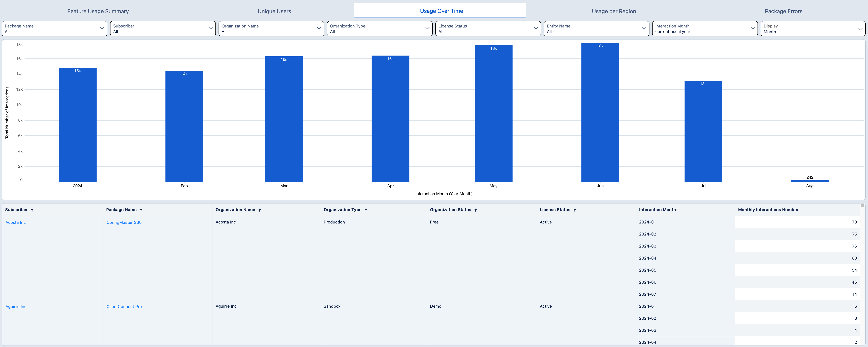Image resolution: width=868 pixels, height=347 pixels.
Task: Sort by Package Name column arrow icon
Action: (x=141, y=210)
